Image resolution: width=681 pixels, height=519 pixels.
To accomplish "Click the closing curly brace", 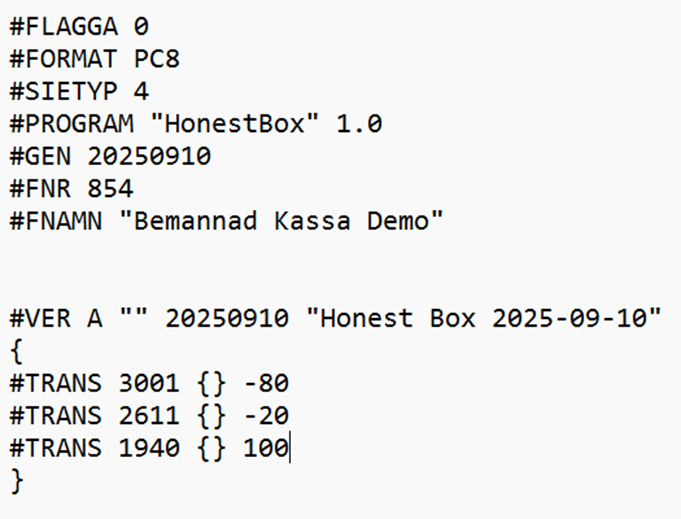I will coord(16,481).
